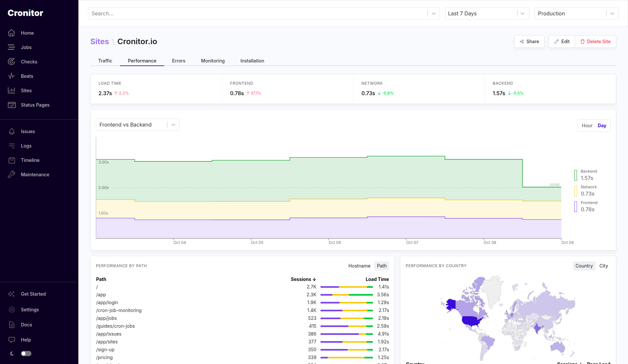This screenshot has height=364, width=628.
Task: Click the Maintenance wrench icon
Action: pos(11,175)
